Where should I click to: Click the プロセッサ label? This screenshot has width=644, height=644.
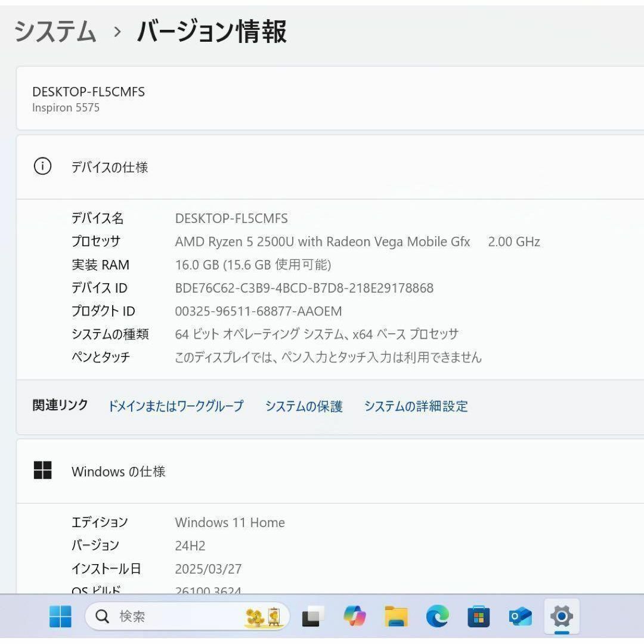pyautogui.click(x=95, y=241)
